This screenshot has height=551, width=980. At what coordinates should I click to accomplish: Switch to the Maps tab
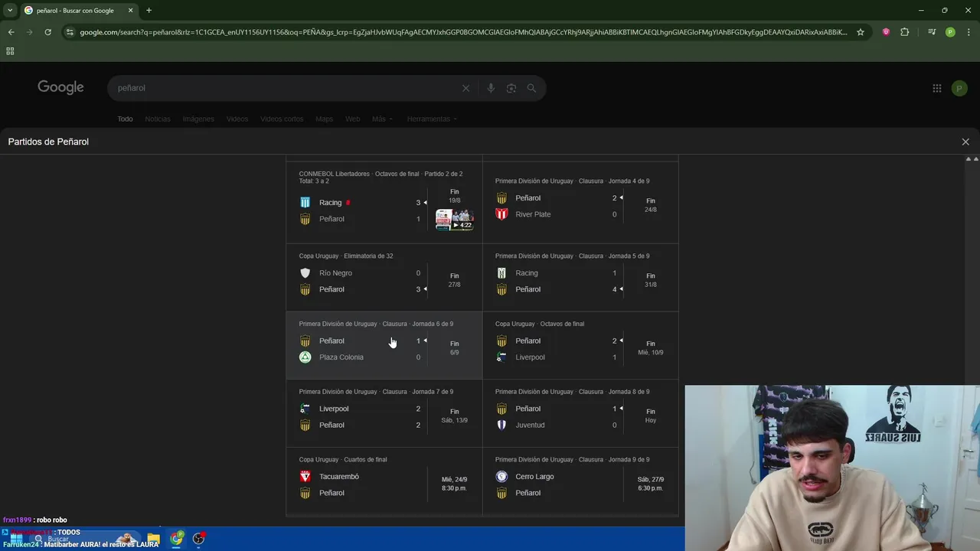pos(325,119)
